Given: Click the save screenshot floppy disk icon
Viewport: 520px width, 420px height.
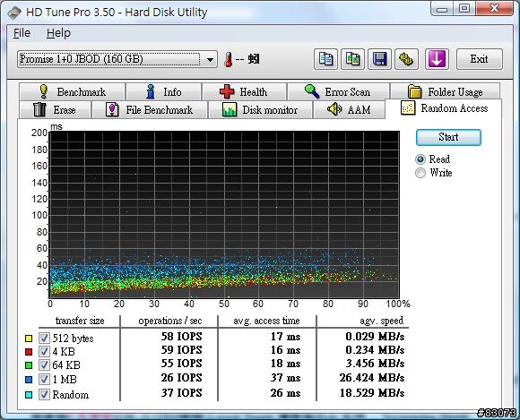Looking at the screenshot, I should pos(379,59).
